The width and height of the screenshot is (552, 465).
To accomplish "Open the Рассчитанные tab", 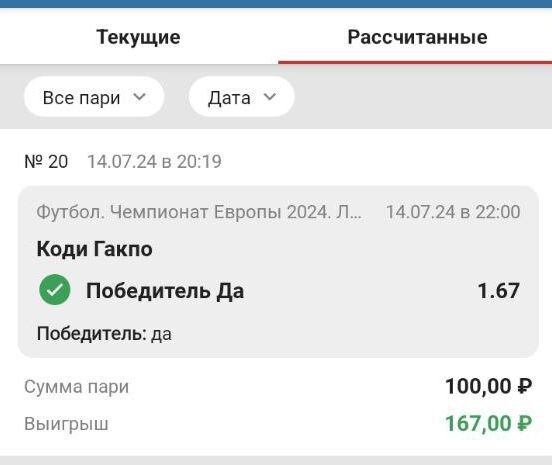I will tap(417, 37).
